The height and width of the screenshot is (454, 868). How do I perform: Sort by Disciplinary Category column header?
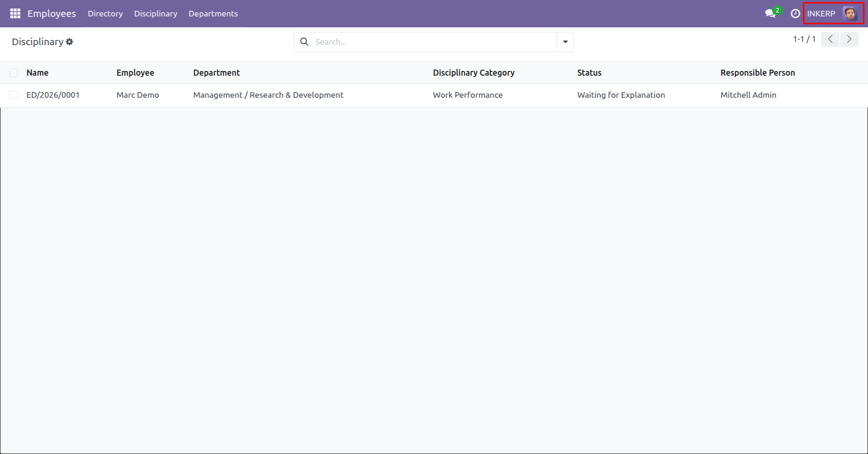pos(473,73)
